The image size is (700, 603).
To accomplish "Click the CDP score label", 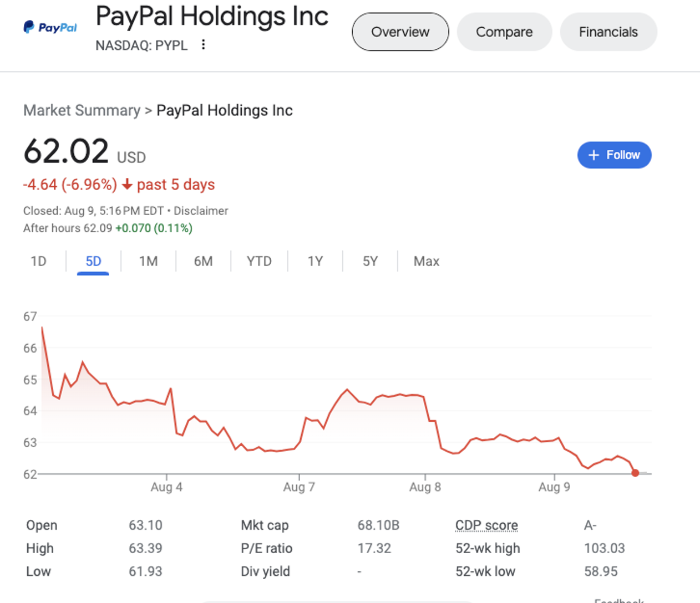I will coord(486,525).
